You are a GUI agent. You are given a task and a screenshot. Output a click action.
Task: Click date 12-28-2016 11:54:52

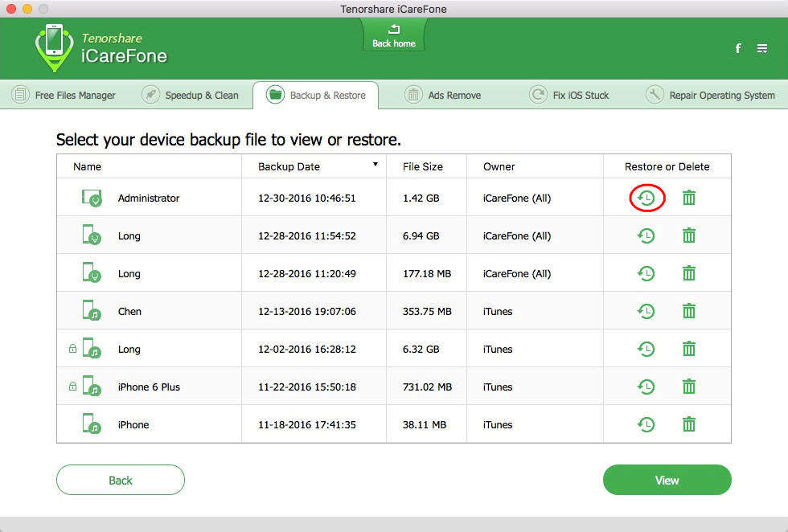pos(307,236)
